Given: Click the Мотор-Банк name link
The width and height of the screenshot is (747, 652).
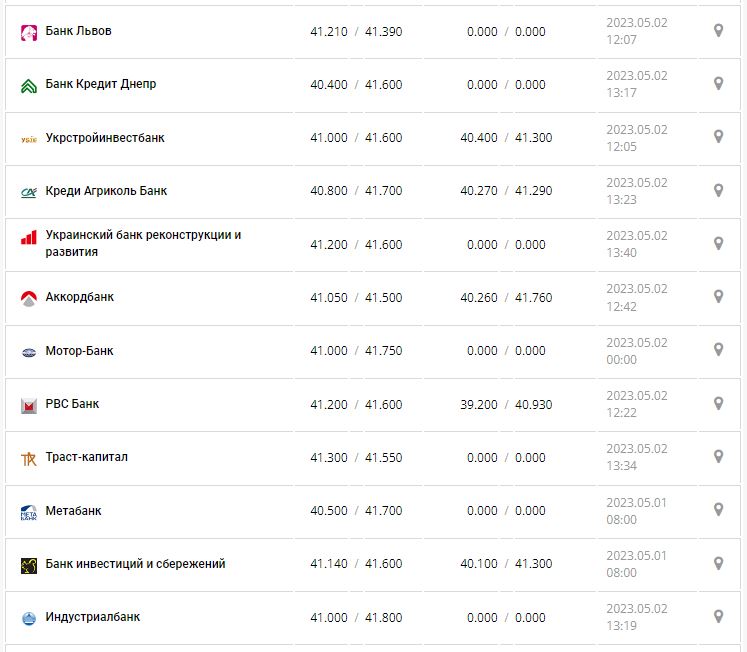Looking at the screenshot, I should (x=79, y=351).
